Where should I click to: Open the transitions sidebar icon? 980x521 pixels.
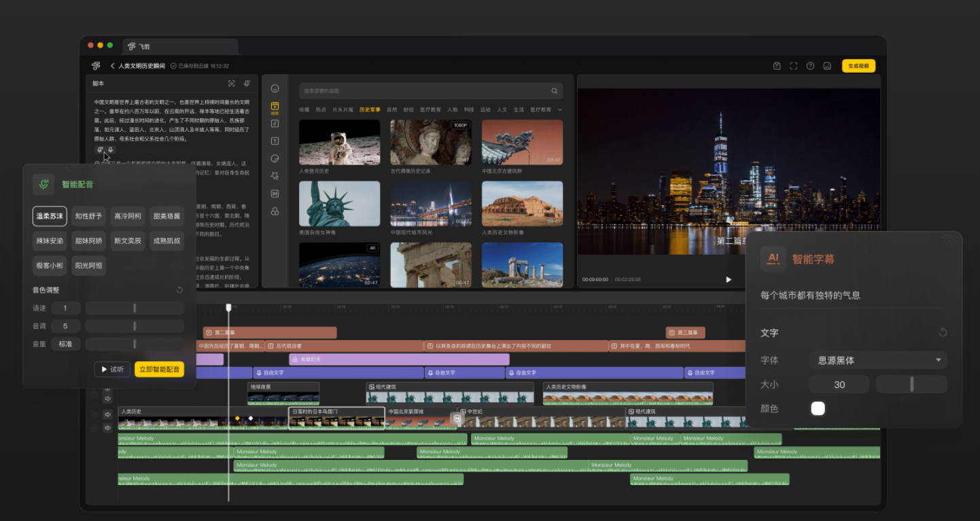point(275,194)
